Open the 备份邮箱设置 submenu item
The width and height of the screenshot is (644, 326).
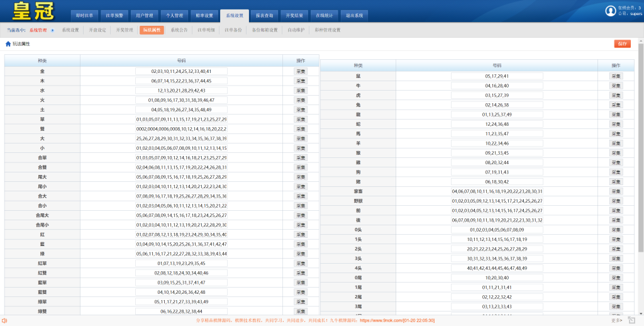(265, 30)
